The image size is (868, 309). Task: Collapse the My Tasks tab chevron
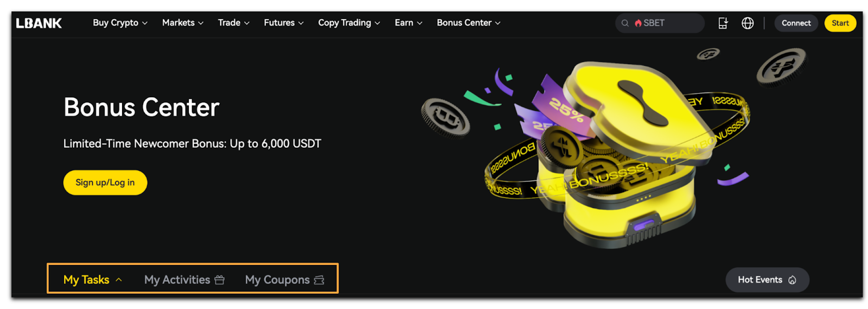point(119,280)
